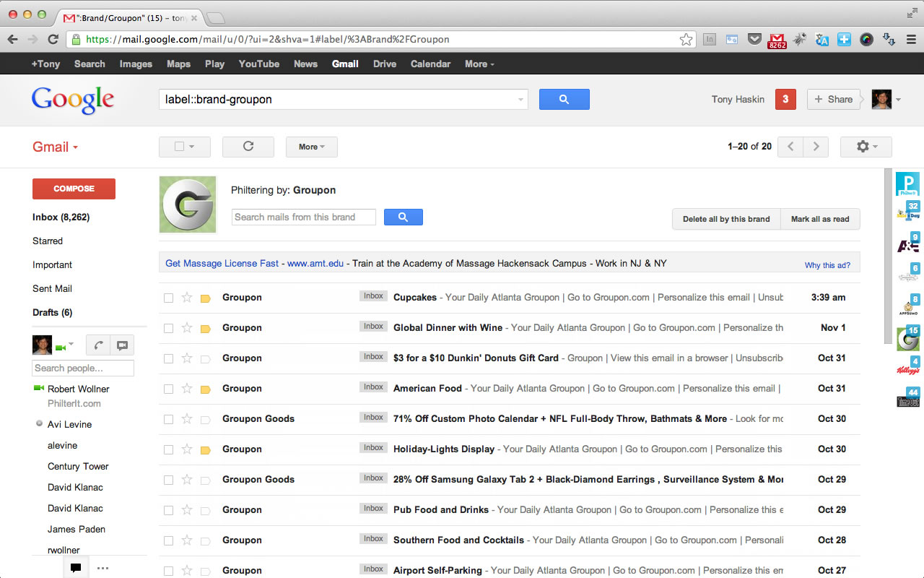Open the Groupon brand icon in the PhilterIt sidebar
This screenshot has width=924, height=578.
coord(907,338)
